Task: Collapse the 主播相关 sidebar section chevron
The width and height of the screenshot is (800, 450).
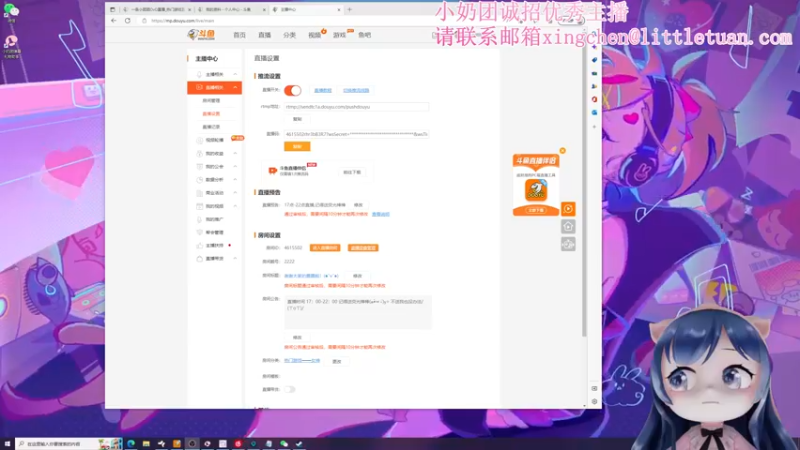Action: tap(235, 74)
